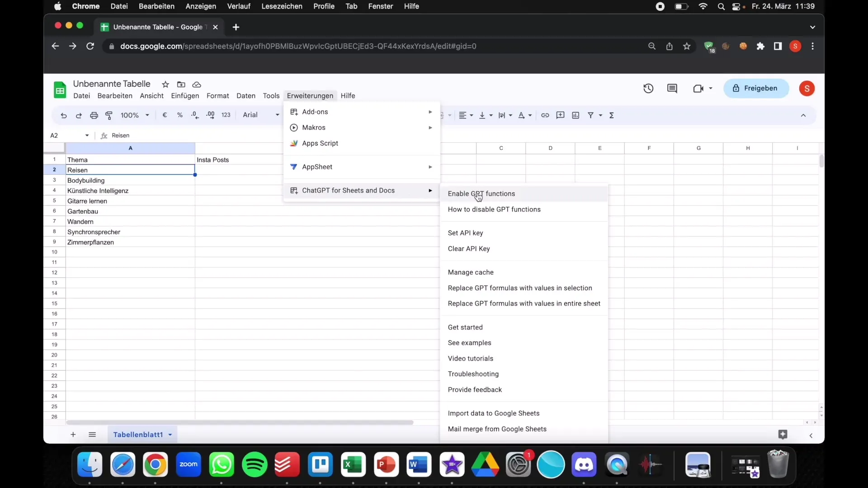Click the print icon in toolbar
The width and height of the screenshot is (868, 488).
tap(94, 116)
